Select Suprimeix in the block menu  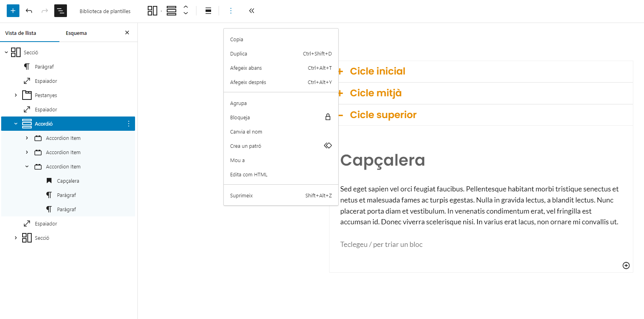[x=241, y=195]
